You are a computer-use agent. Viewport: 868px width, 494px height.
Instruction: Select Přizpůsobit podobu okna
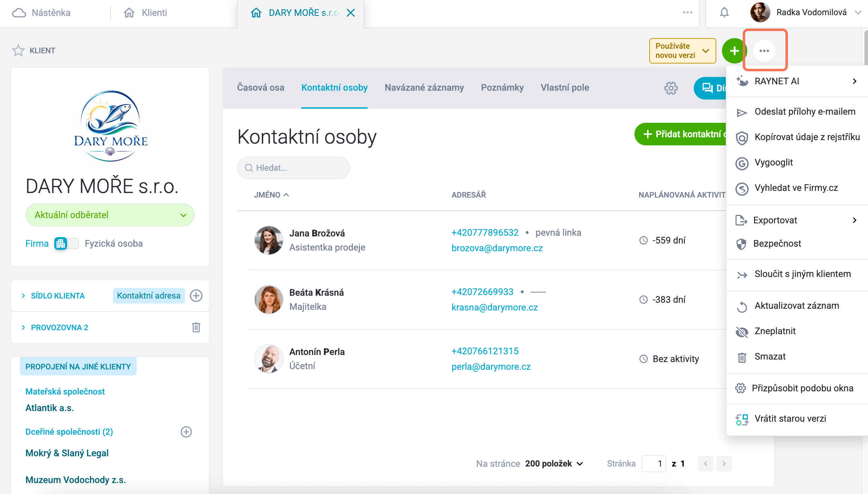click(797, 388)
